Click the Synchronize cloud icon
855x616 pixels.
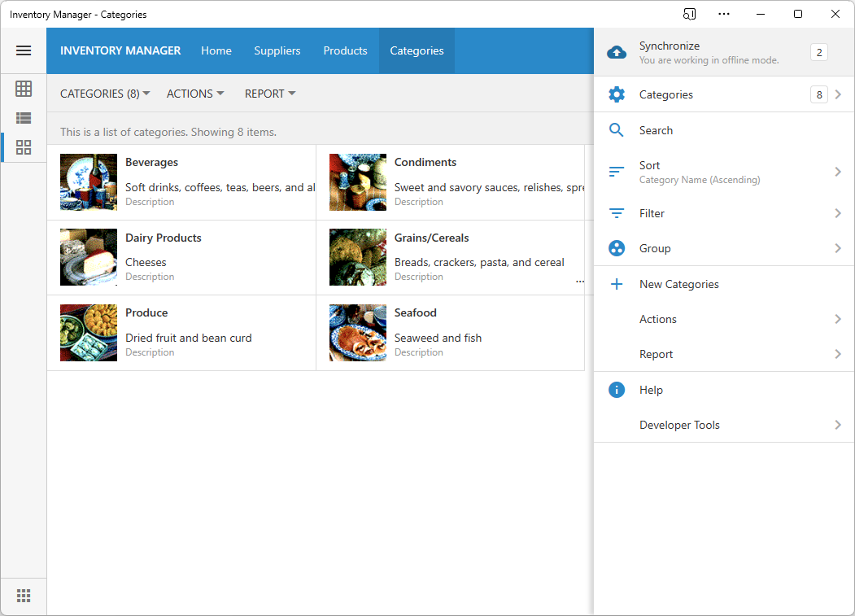(x=617, y=53)
